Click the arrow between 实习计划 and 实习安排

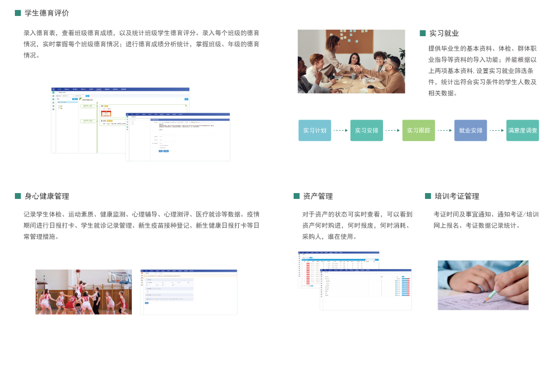340,130
